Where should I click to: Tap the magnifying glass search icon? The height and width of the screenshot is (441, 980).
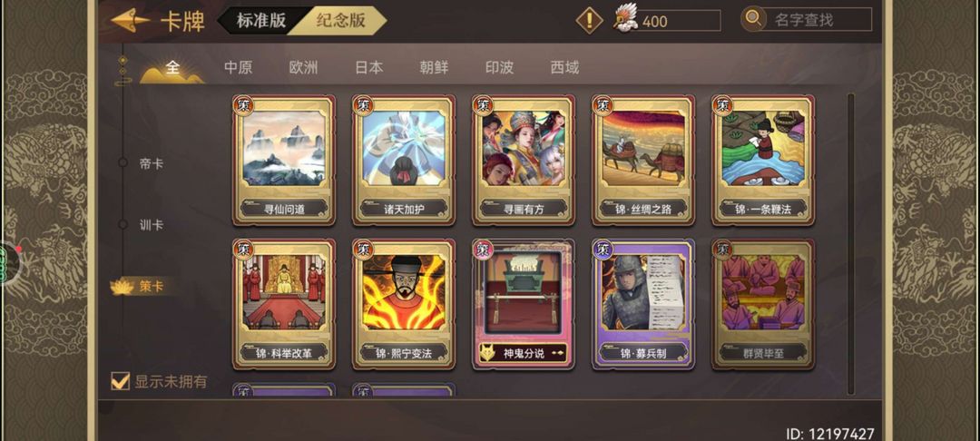(x=754, y=19)
